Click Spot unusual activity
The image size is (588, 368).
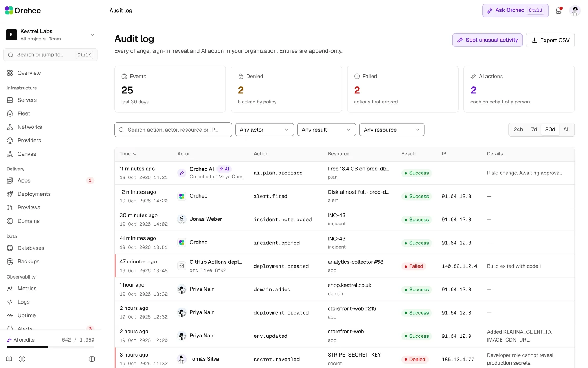click(x=487, y=40)
